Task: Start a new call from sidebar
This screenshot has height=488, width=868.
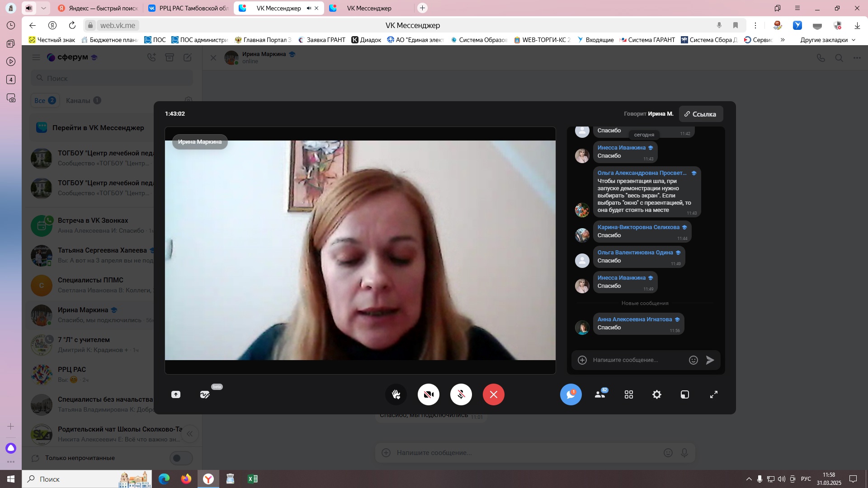Action: (x=151, y=57)
